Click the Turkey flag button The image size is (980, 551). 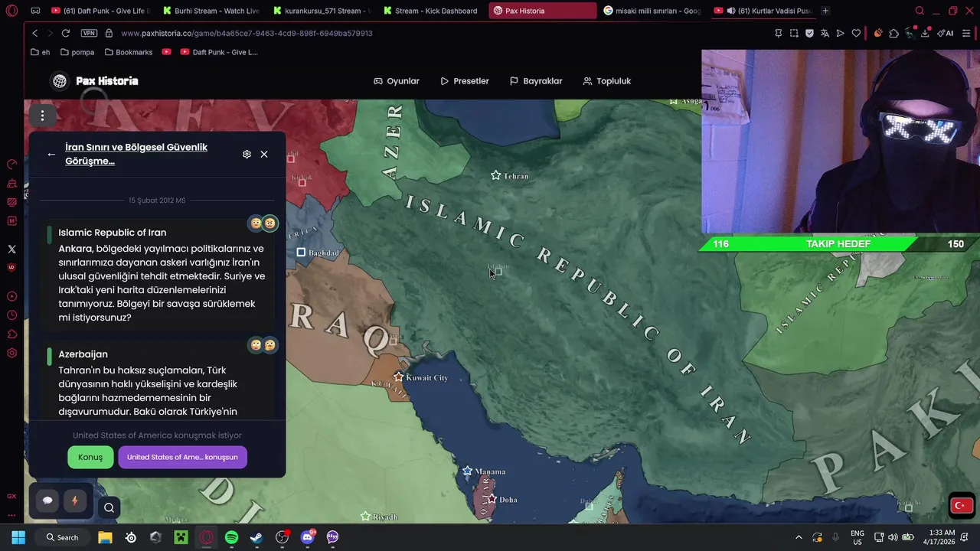pos(962,505)
